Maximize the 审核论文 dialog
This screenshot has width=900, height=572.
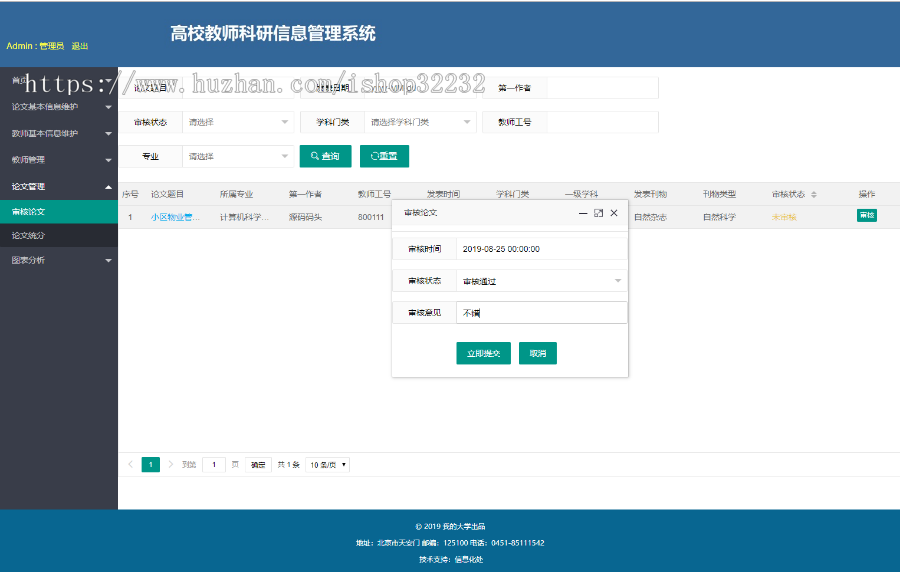tap(598, 213)
